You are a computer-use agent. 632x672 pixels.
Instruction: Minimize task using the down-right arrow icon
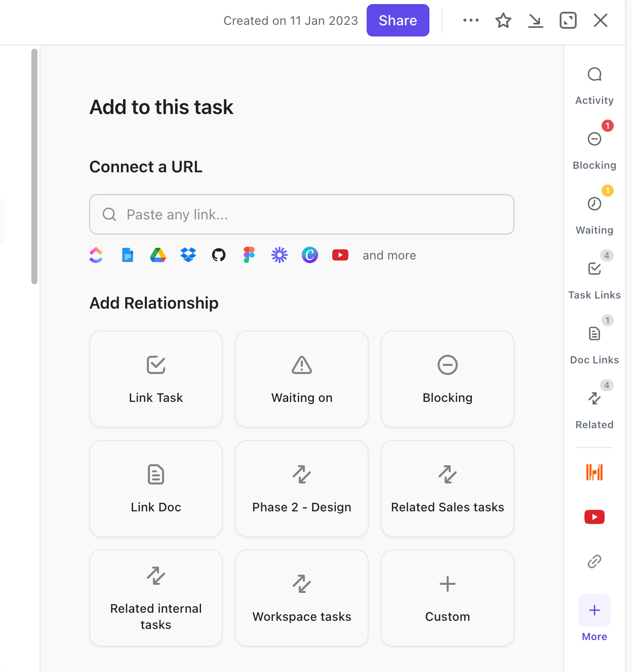pos(535,21)
